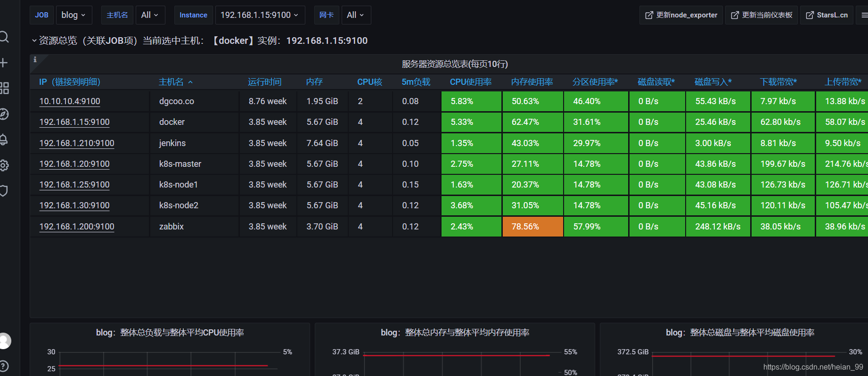This screenshot has height=376, width=868.
Task: Open the Configuration gear icon
Action: coord(4,165)
